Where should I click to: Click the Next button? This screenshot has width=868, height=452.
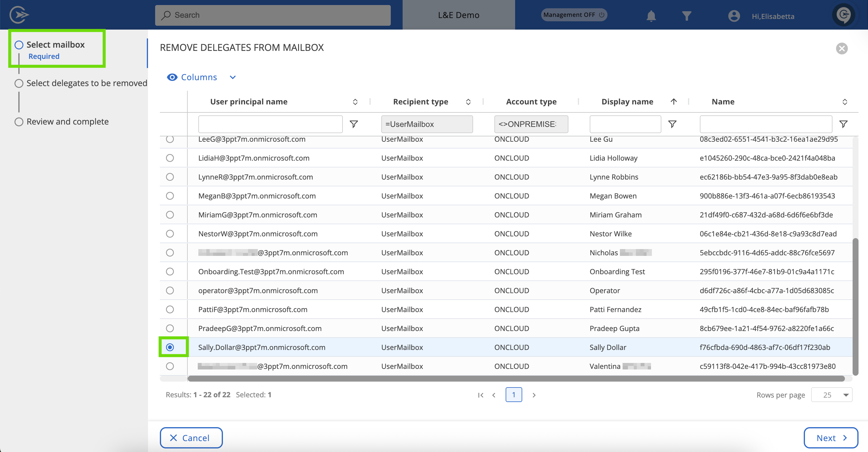pos(831,438)
